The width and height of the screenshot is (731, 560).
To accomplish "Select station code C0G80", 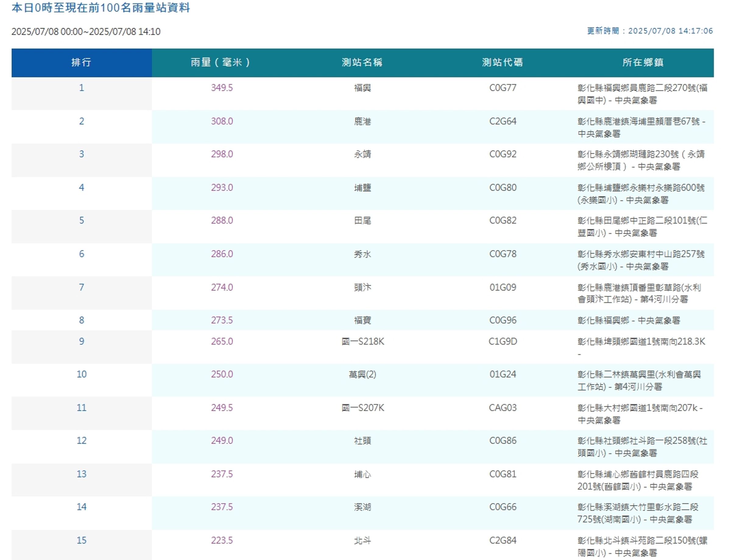I will 503,187.
